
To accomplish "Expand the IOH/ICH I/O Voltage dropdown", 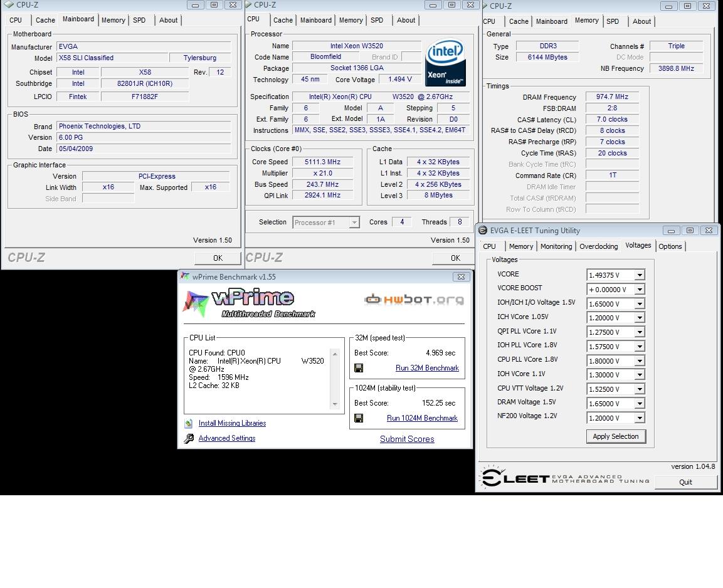I will point(640,303).
